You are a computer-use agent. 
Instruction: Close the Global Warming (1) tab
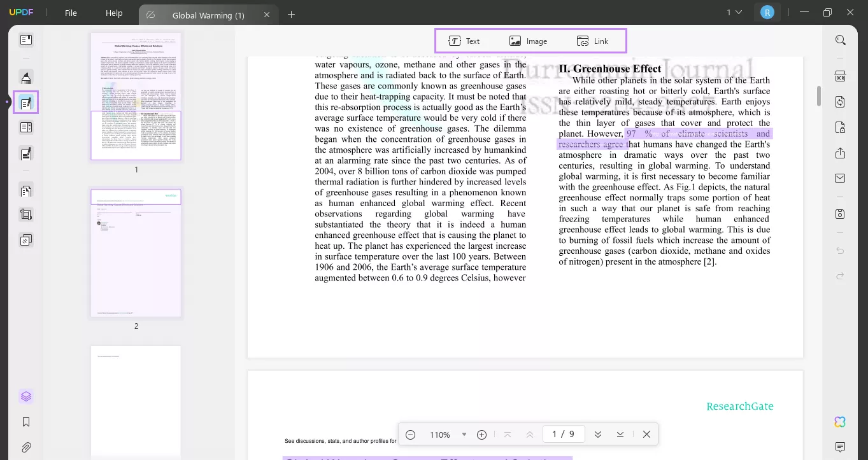(x=267, y=15)
